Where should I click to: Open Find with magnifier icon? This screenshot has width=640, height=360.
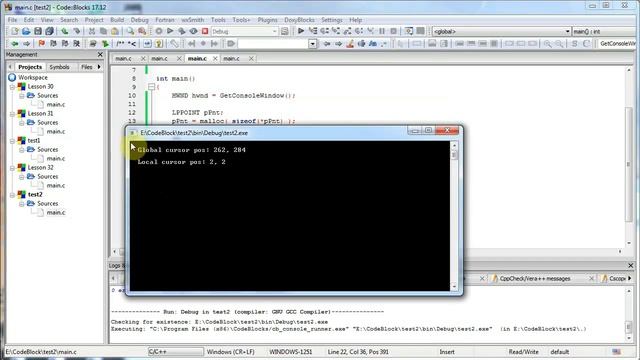(130, 31)
